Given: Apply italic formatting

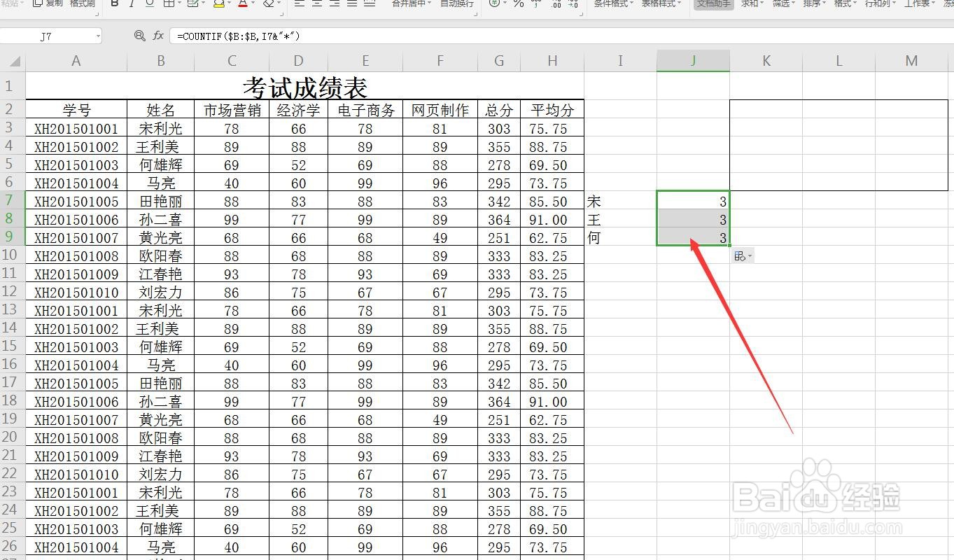Looking at the screenshot, I should click(132, 6).
